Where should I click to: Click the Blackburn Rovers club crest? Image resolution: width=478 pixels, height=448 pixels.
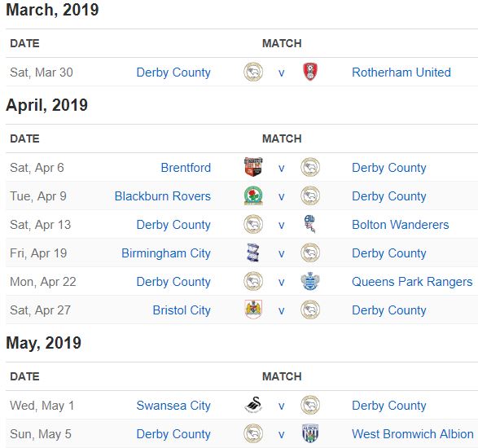click(x=253, y=195)
